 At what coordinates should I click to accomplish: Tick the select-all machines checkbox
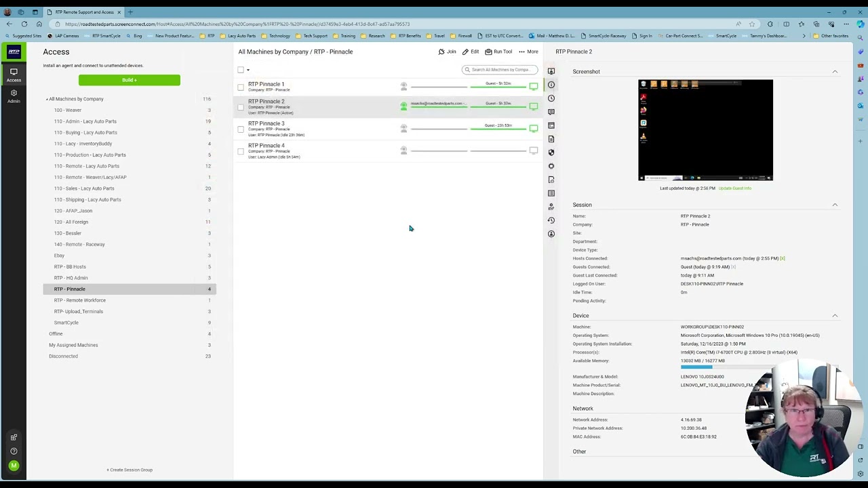241,70
